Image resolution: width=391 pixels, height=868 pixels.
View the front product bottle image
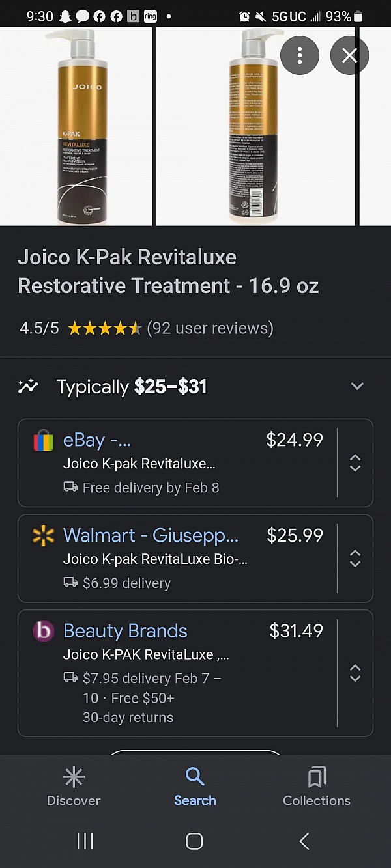(x=76, y=126)
